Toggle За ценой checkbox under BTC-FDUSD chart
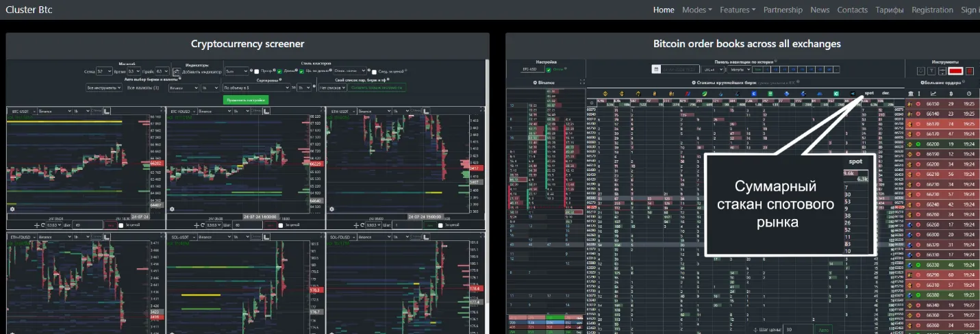The height and width of the screenshot is (334, 980). click(281, 225)
